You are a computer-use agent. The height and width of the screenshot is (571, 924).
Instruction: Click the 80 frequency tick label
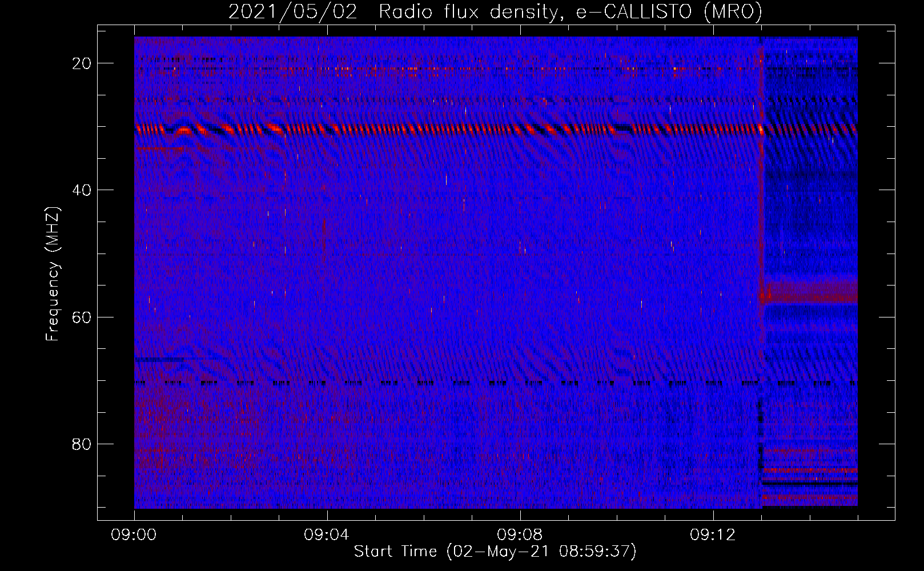coord(82,444)
